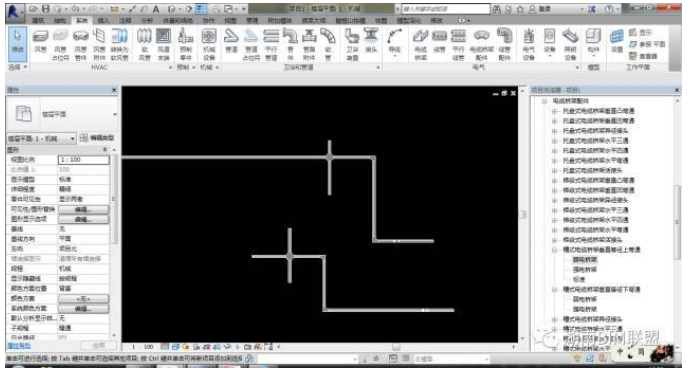Viewport: 690px width, 372px height.
Task: Select the Duct (风管) tool
Action: (x=40, y=41)
